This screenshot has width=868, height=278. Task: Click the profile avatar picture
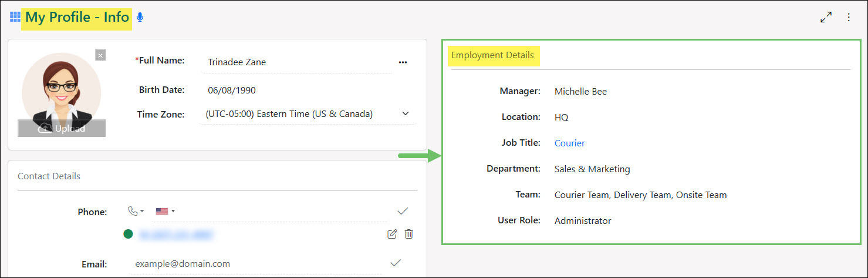tap(62, 85)
